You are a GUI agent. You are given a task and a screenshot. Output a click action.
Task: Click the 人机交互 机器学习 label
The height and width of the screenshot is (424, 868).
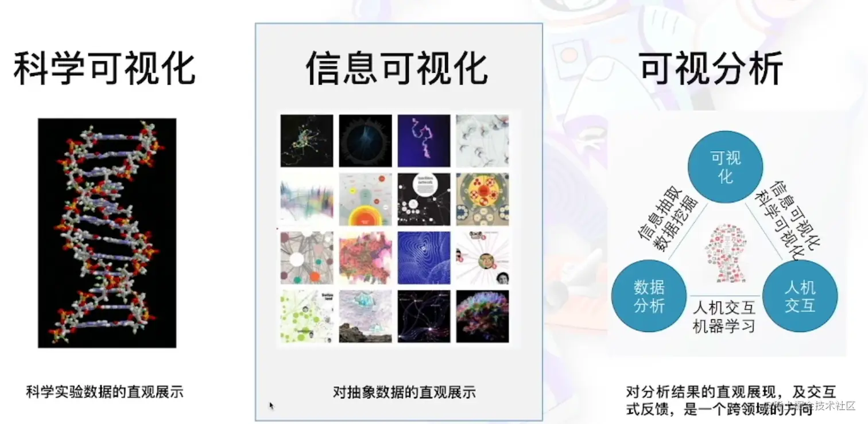coord(724,317)
